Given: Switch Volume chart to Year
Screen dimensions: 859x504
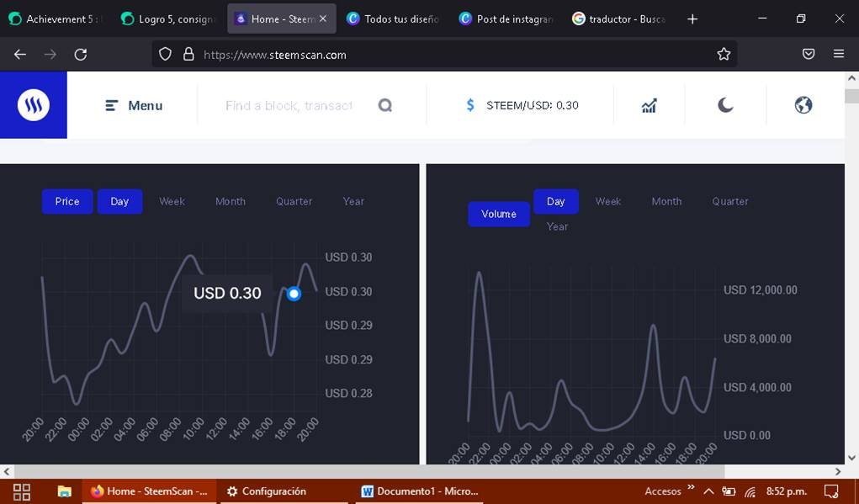Looking at the screenshot, I should [557, 227].
